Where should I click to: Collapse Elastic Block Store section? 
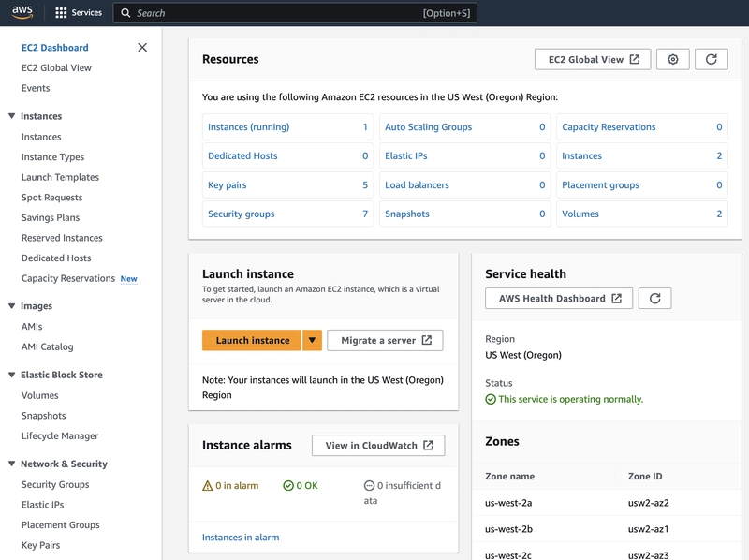[12, 375]
